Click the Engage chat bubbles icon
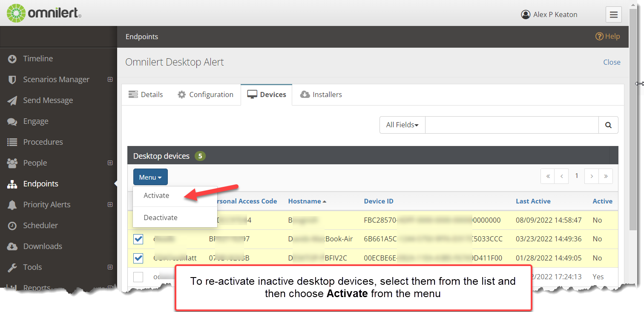This screenshot has height=312, width=644. 12,121
